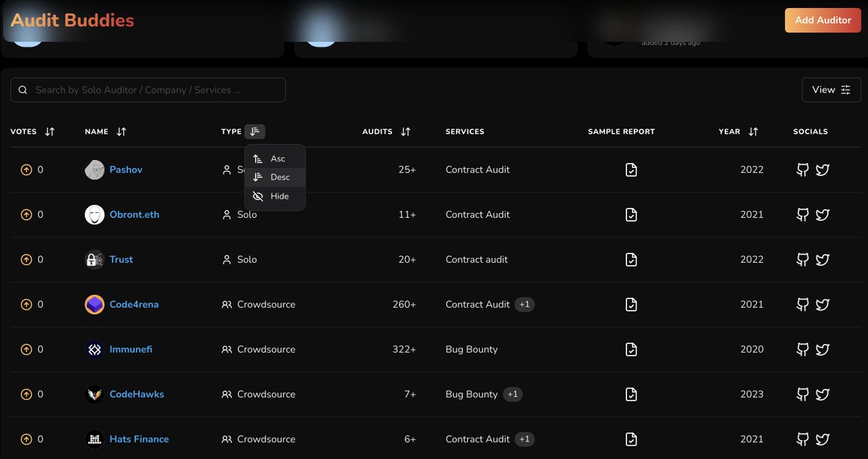Screen dimensions: 868x459
Task: Click 'Solo' type in Obront.eth row
Action: (x=247, y=215)
